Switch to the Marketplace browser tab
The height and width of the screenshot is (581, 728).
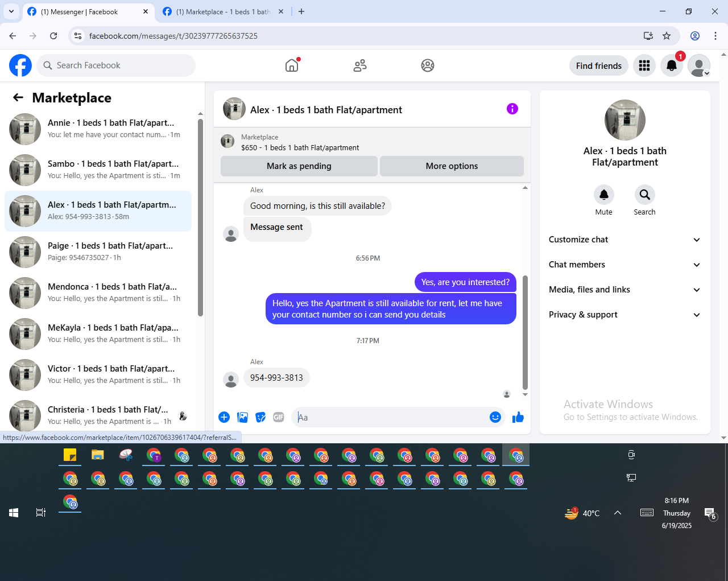224,11
